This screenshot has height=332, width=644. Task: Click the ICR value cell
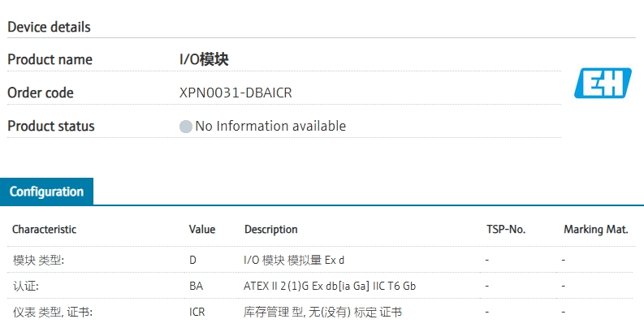click(x=197, y=312)
